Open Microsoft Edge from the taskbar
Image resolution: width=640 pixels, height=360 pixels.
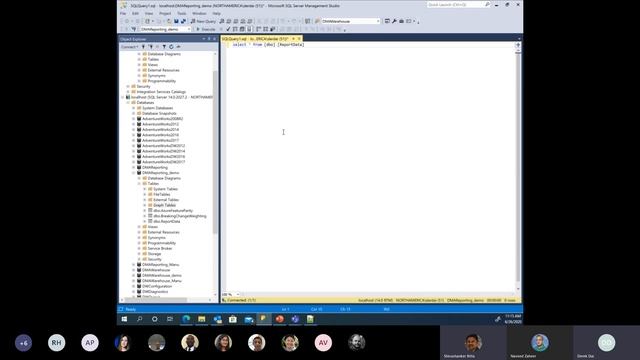pyautogui.click(x=186, y=319)
